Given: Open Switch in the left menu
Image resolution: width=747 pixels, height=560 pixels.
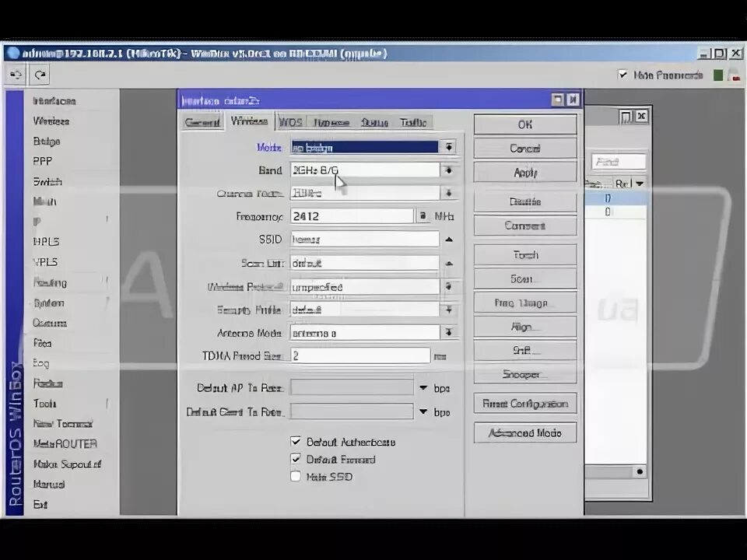Looking at the screenshot, I should [x=47, y=182].
